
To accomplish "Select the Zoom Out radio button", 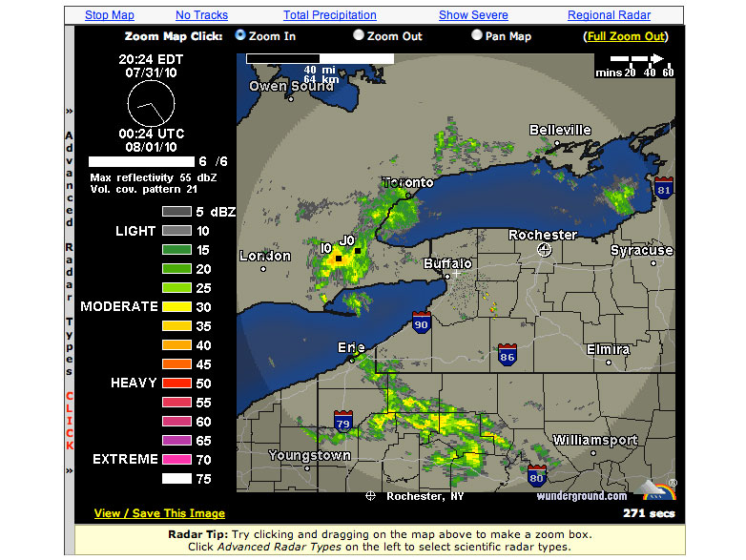I will point(359,35).
